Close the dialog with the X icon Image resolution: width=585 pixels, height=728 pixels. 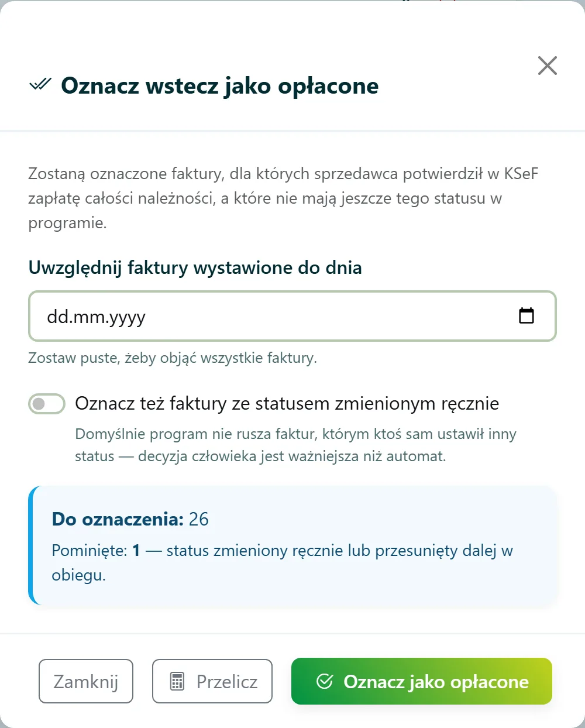pyautogui.click(x=547, y=66)
